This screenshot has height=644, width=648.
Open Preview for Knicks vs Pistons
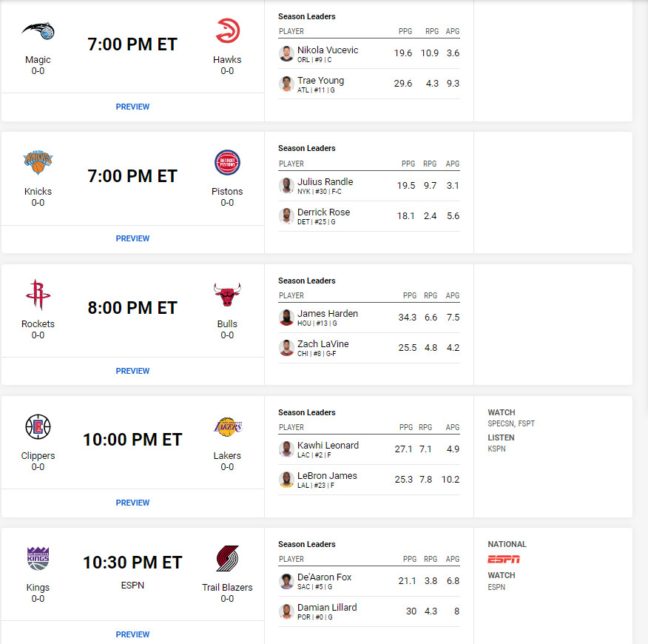point(132,238)
